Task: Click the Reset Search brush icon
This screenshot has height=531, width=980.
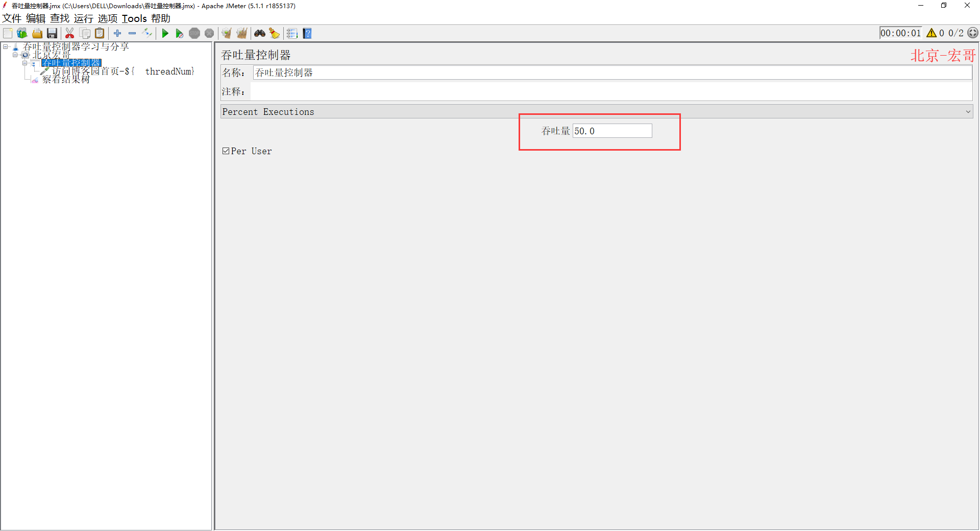Action: coord(275,33)
